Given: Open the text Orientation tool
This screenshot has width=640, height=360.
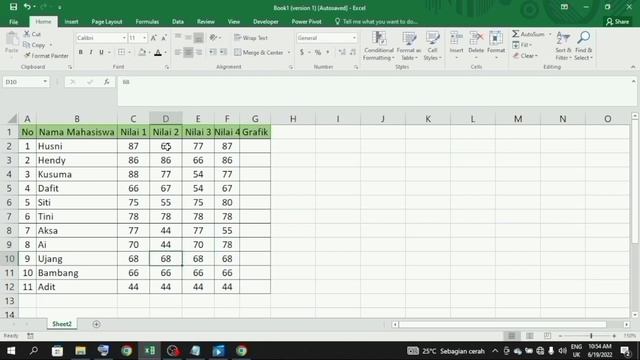Looking at the screenshot, I should 213,38.
